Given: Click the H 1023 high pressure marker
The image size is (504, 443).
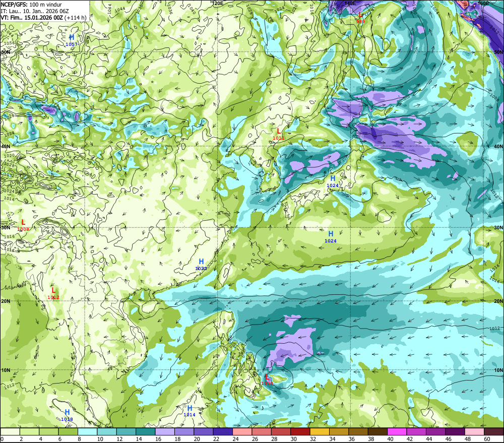Looking at the screenshot, I should click(x=201, y=265).
